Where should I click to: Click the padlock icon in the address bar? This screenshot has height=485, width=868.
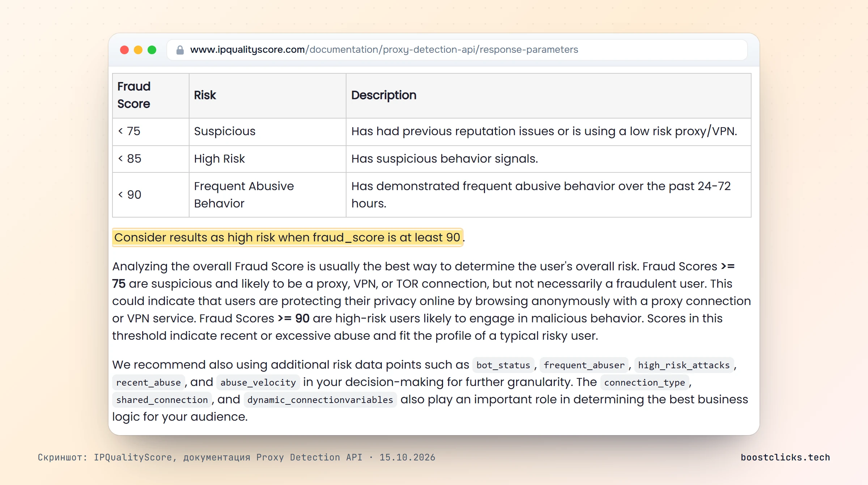180,50
